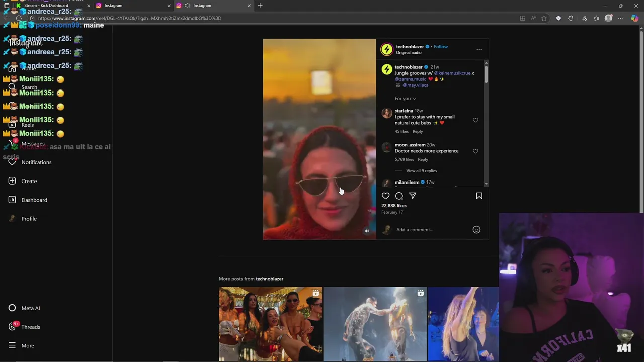Open moon_assirem's username link
This screenshot has width=644, height=362.
[410, 145]
